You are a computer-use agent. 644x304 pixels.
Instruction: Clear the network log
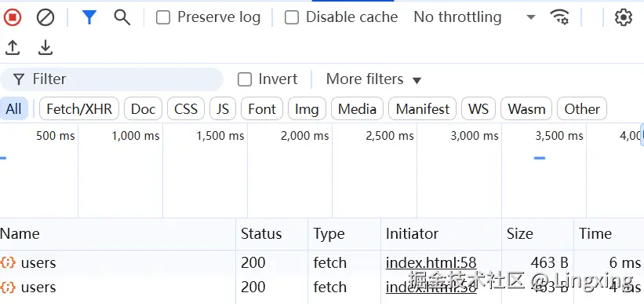45,17
